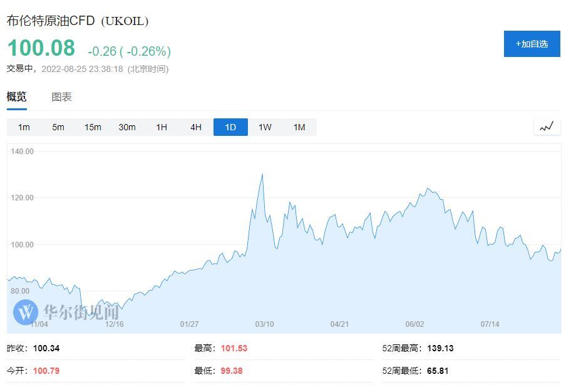The width and height of the screenshot is (571, 392).
Task: Switch to 1M monthly interval
Action: point(299,127)
